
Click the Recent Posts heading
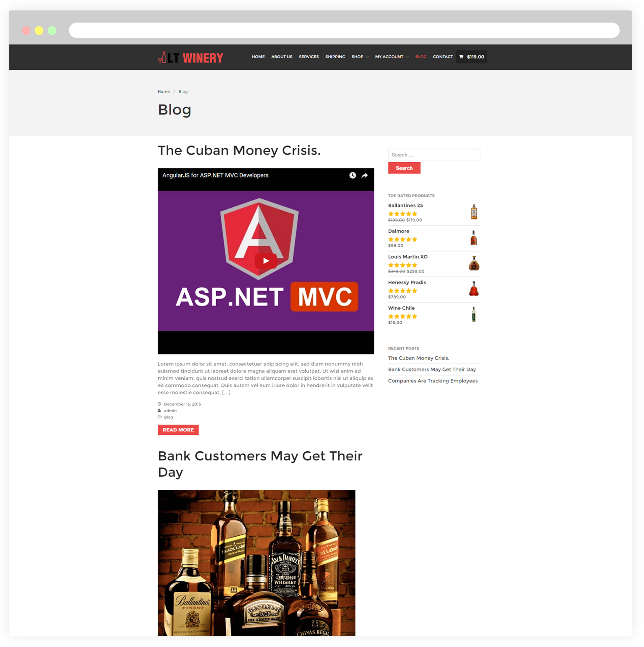pyautogui.click(x=403, y=348)
